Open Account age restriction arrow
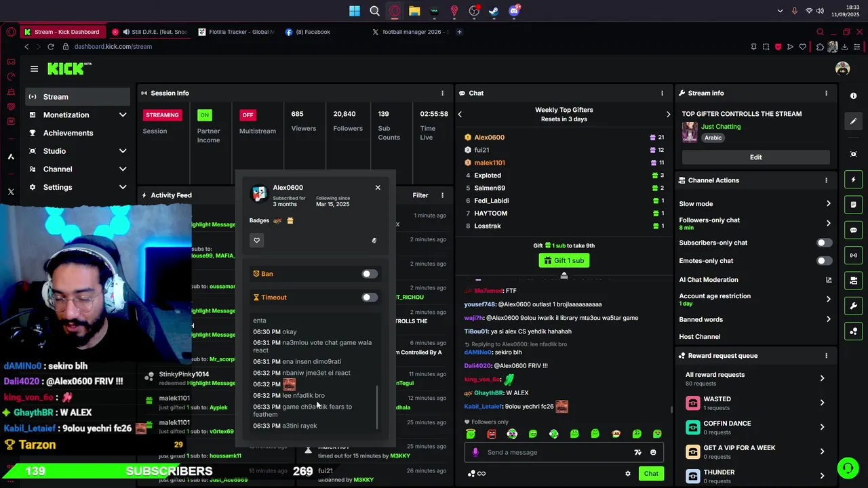868x488 pixels. pos(828,299)
